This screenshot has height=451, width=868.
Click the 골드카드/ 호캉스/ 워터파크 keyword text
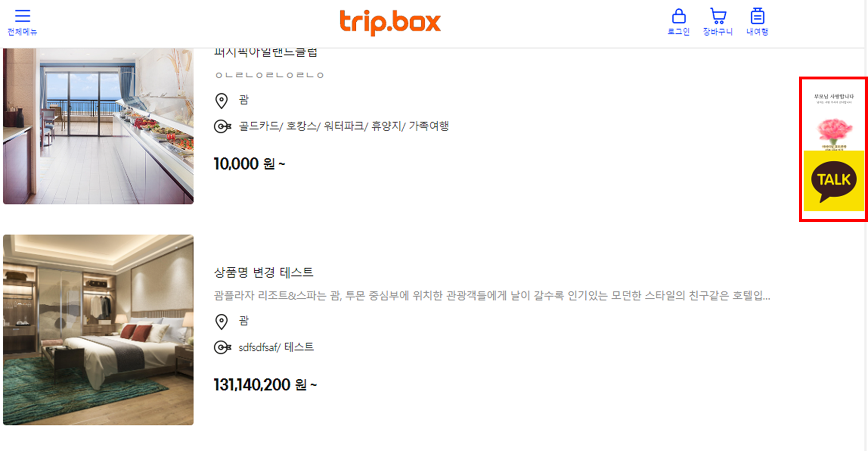click(344, 126)
